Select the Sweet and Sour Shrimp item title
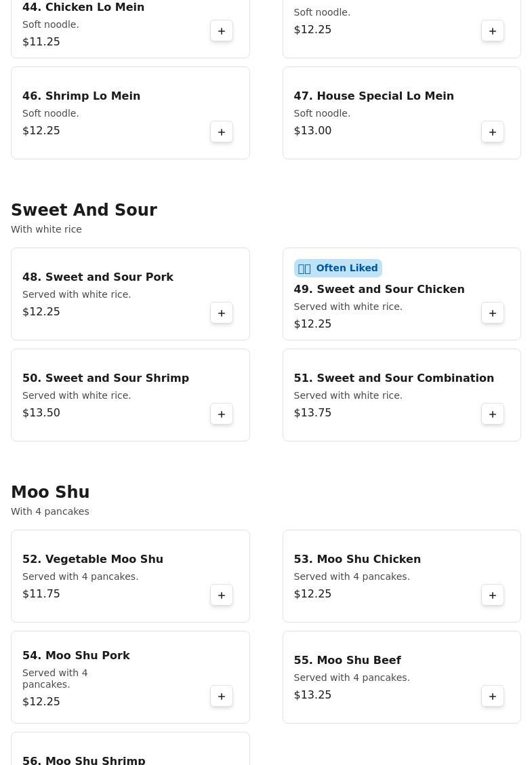Image resolution: width=532 pixels, height=765 pixels. [x=106, y=378]
